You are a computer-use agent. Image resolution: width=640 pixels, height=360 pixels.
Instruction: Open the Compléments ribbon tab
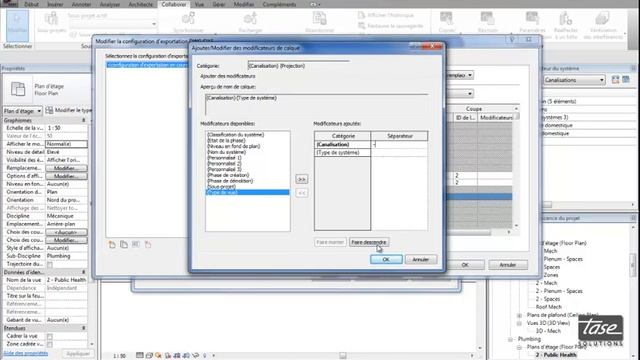point(279,4)
